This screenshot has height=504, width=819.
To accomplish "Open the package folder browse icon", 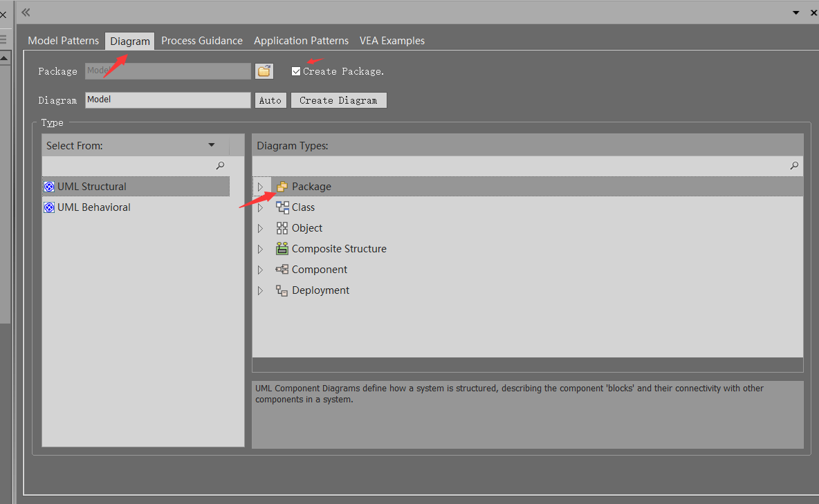I will coord(264,71).
